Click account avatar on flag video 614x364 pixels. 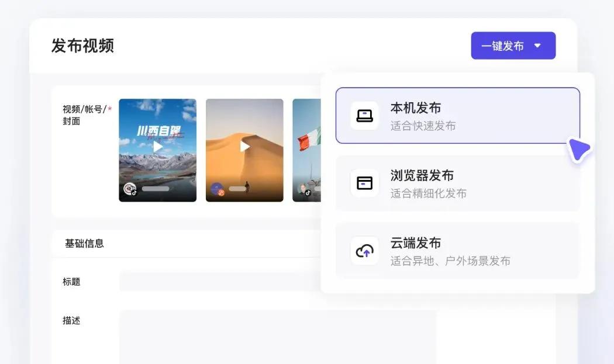tap(304, 189)
